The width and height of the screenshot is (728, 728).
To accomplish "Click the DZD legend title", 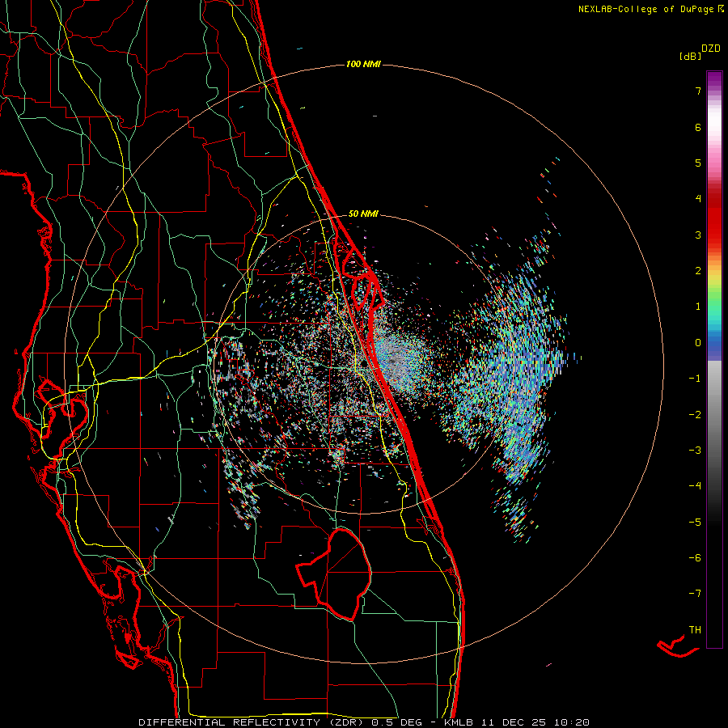I will click(711, 49).
